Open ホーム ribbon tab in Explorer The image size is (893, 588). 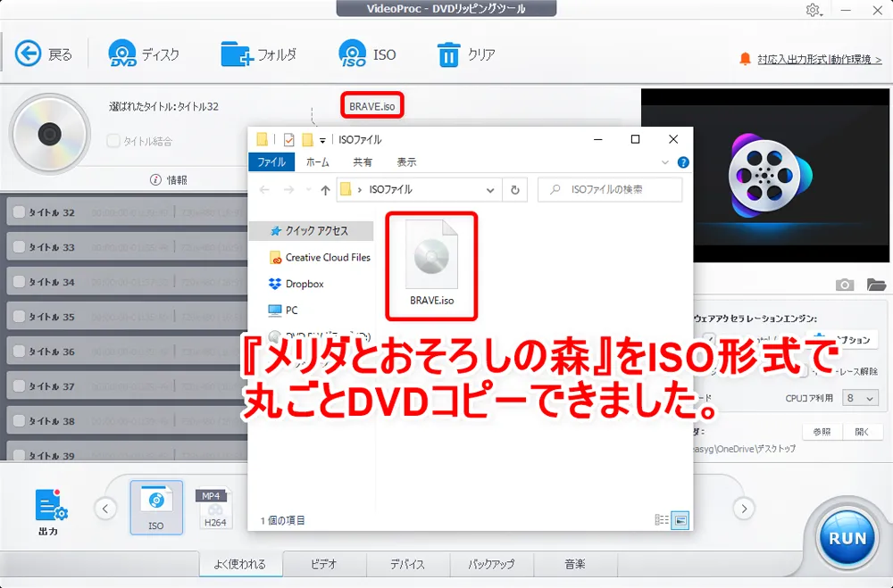pos(317,162)
